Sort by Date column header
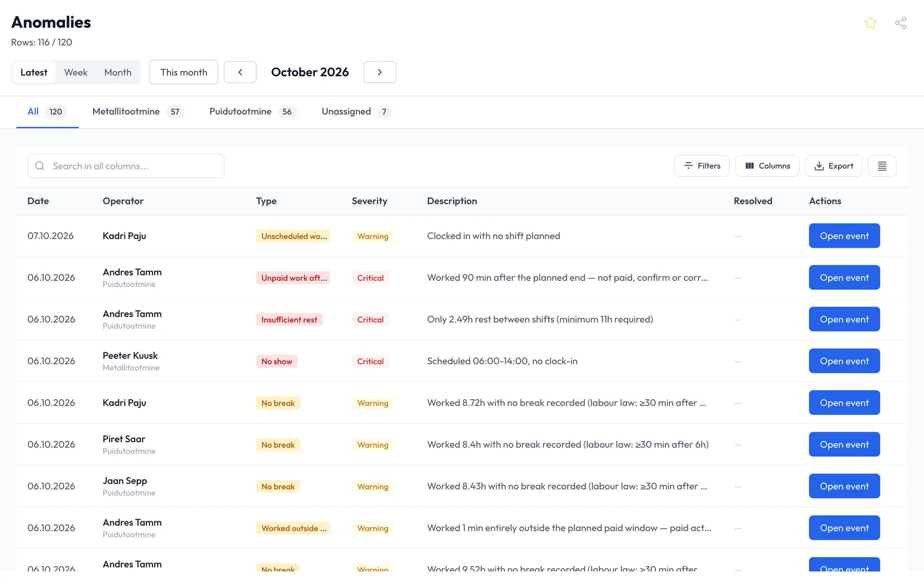 [x=38, y=201]
